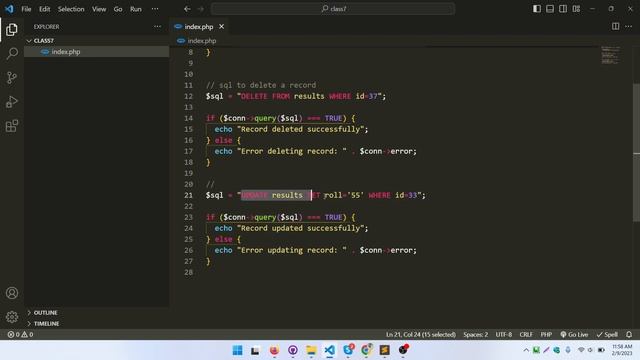Open the Run menu
The height and width of the screenshot is (360, 640).
click(x=136, y=9)
